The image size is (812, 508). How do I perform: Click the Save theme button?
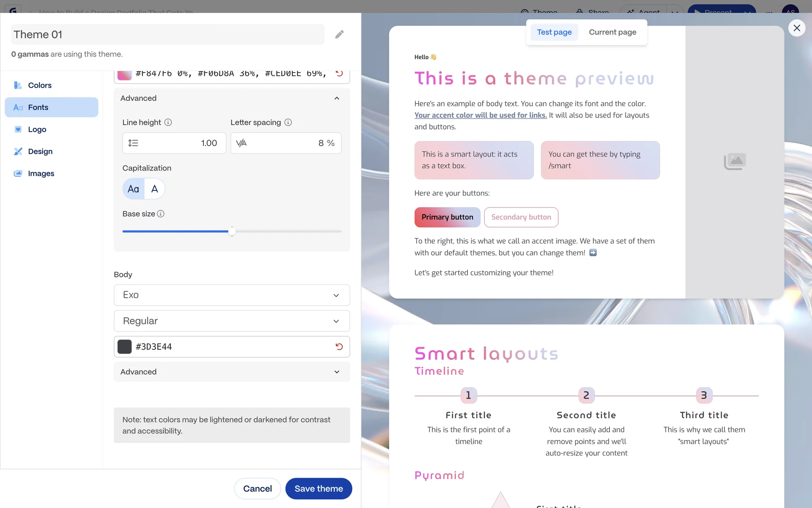click(x=318, y=489)
